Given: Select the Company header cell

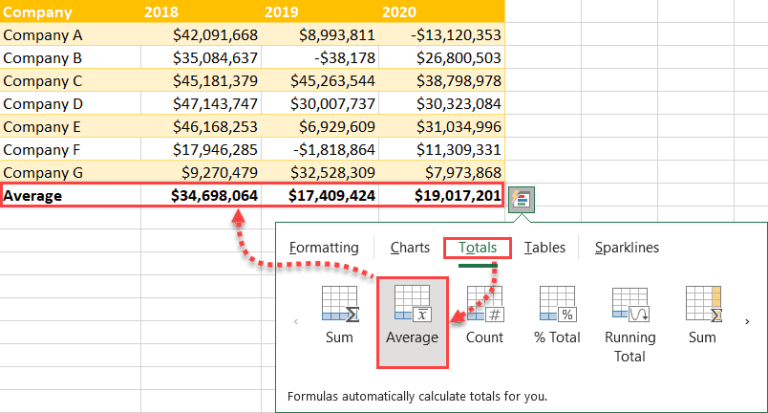Looking at the screenshot, I should 71,11.
